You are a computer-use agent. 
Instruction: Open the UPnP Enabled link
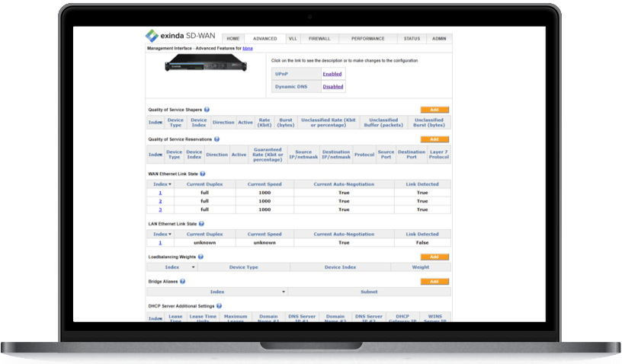coord(332,74)
